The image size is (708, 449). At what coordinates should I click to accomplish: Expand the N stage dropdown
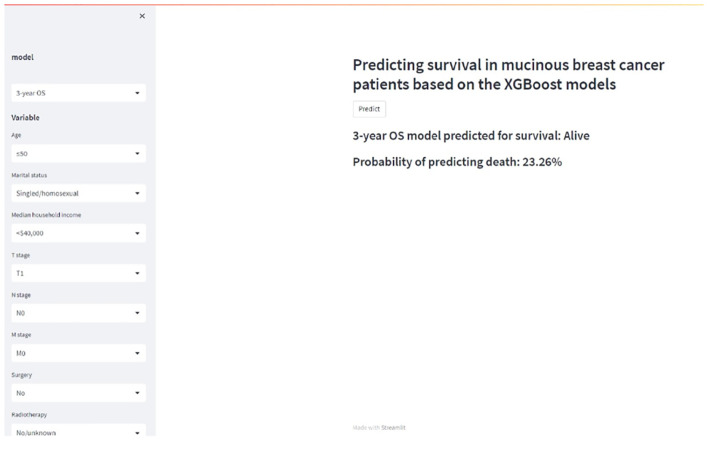pos(79,313)
